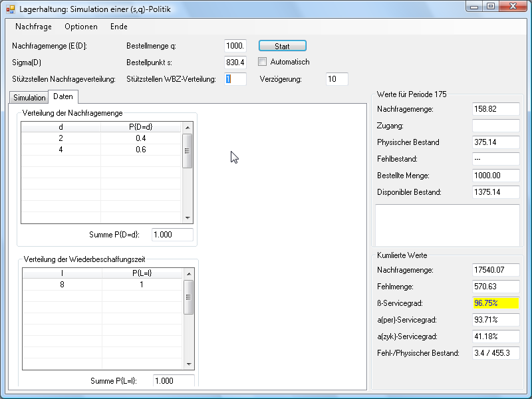Open the Optionen menu
Image resolution: width=532 pixels, height=399 pixels.
click(81, 27)
